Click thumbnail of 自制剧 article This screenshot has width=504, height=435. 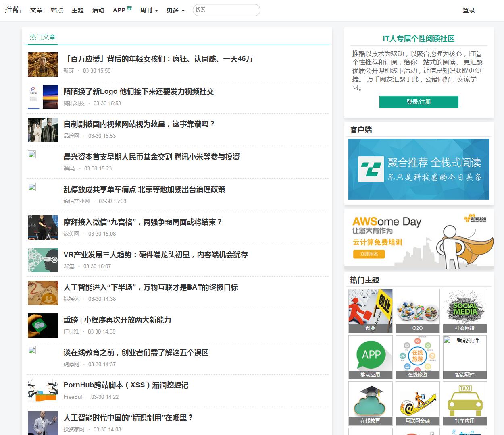(x=43, y=130)
